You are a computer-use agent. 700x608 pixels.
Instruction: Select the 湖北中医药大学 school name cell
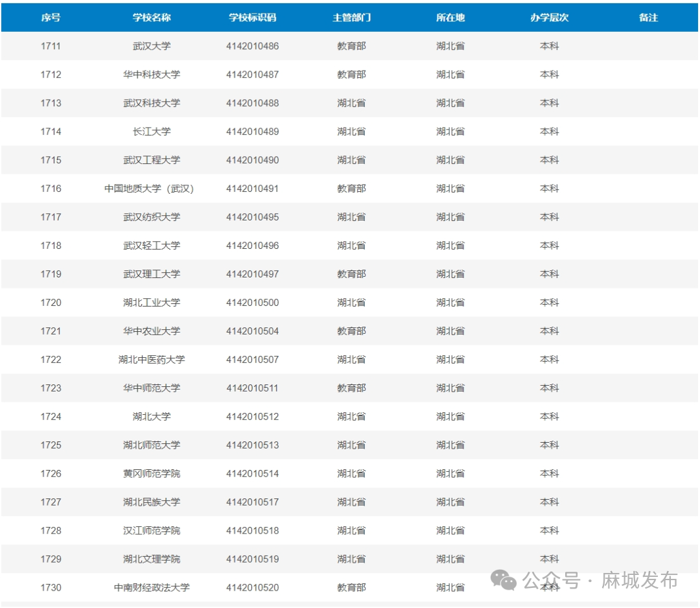(152, 360)
